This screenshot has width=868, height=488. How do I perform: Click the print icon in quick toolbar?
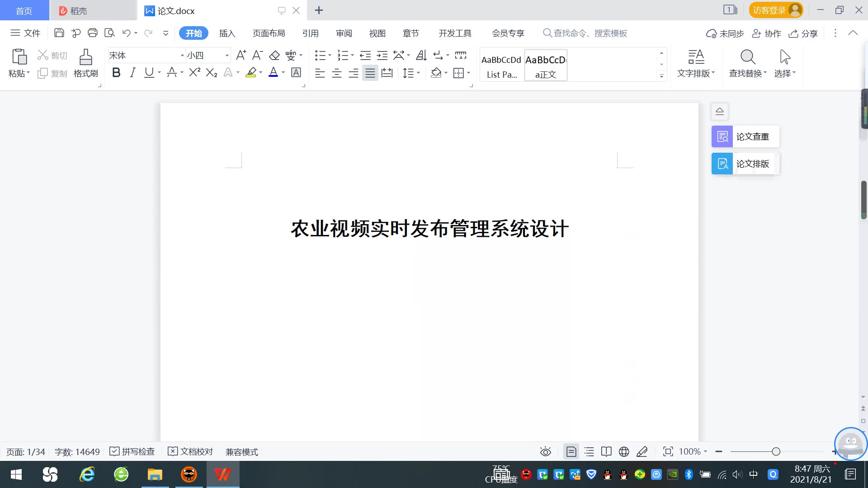click(x=93, y=33)
